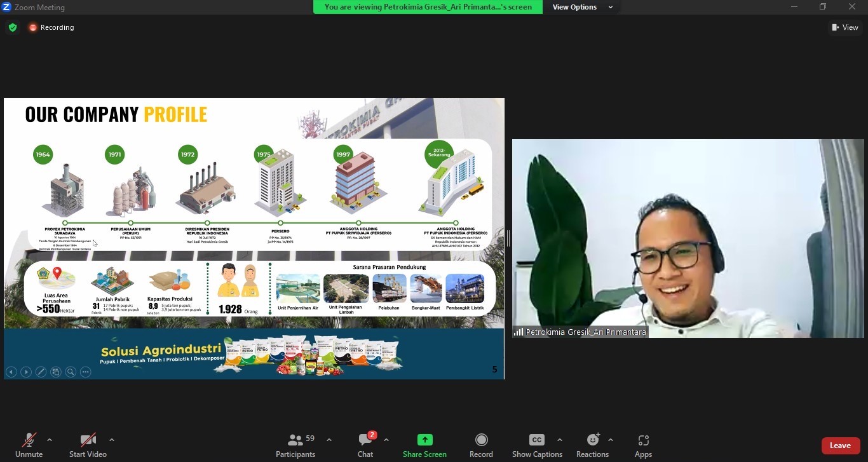The image size is (868, 462).
Task: Click the 2012-Sekarang timeline marker
Action: pos(439,154)
